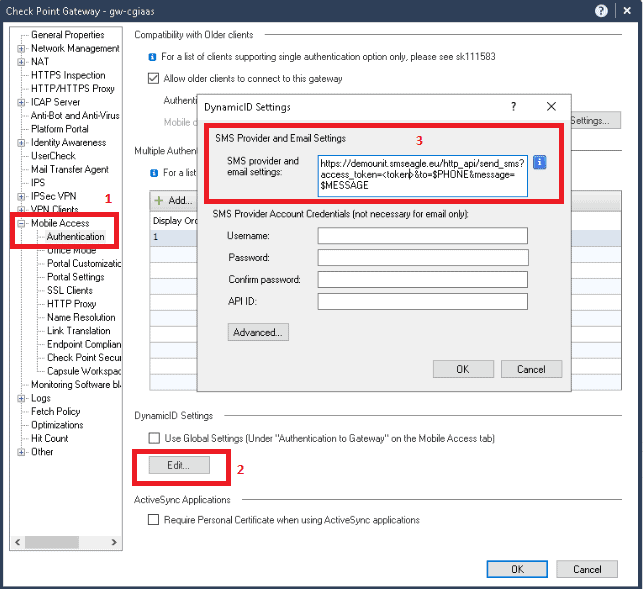Close the DynamicID Settings dialog
Screen dimensions: 643x589
point(551,107)
